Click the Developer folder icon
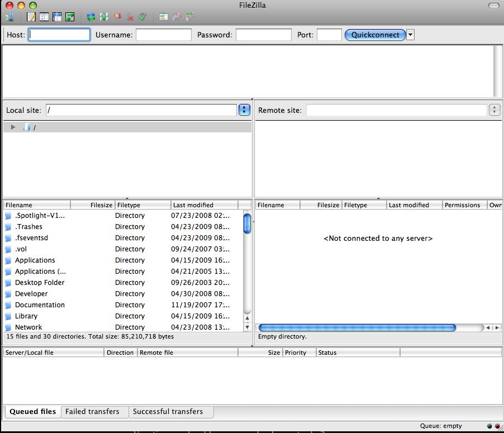 point(8,294)
